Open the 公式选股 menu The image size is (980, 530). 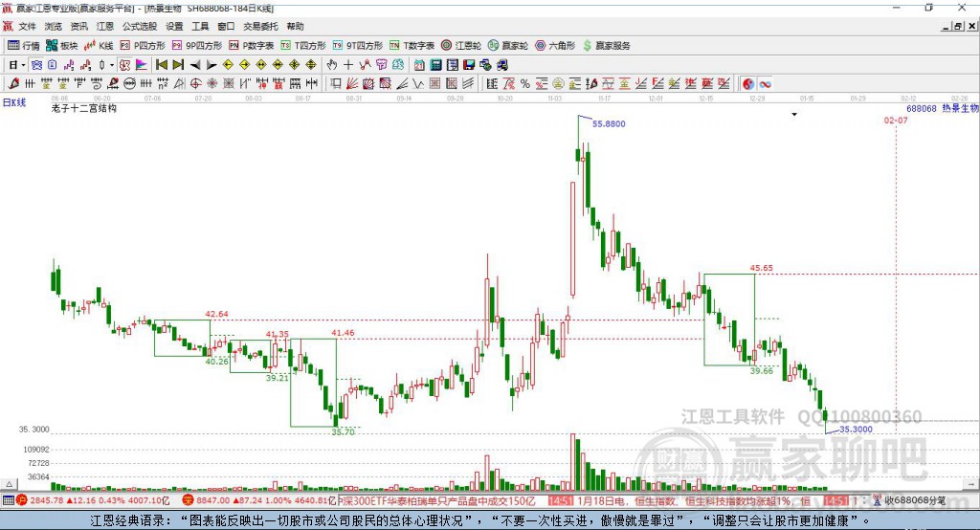(x=140, y=26)
